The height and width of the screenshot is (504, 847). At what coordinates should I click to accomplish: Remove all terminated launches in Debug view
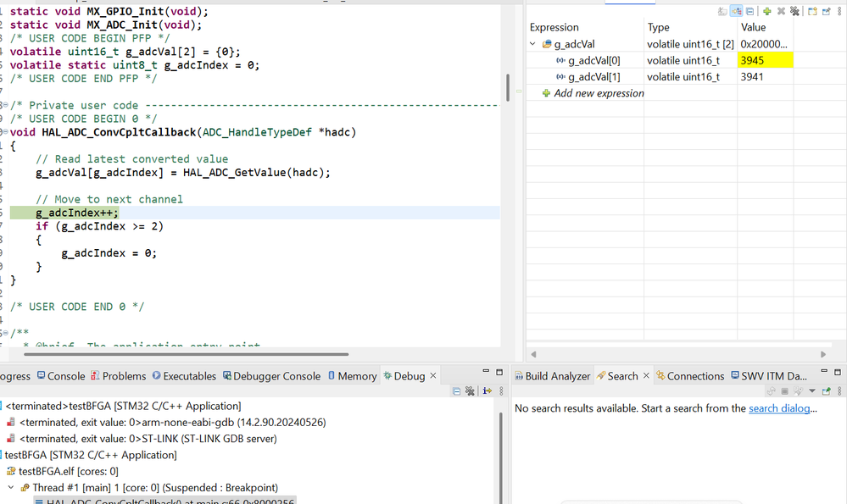(470, 391)
